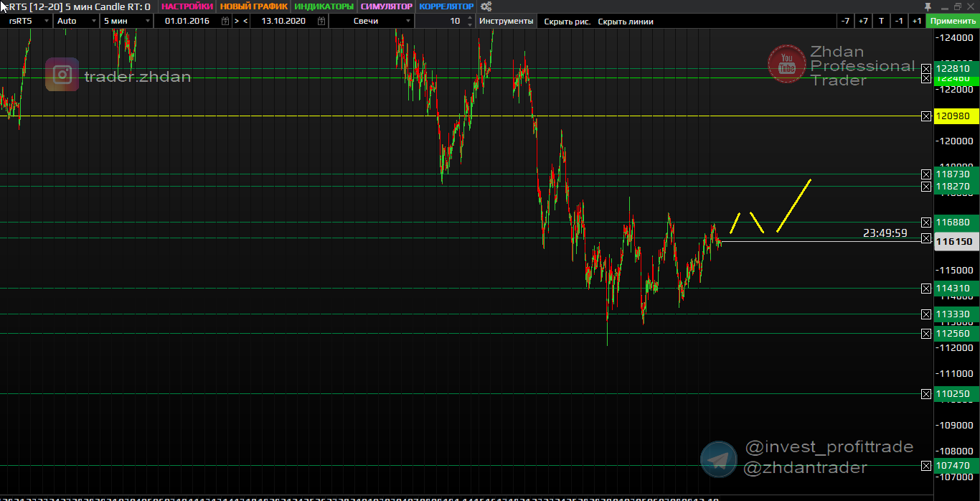
Task: Toggle 'Скрыть линии' to hide lines
Action: tap(626, 21)
